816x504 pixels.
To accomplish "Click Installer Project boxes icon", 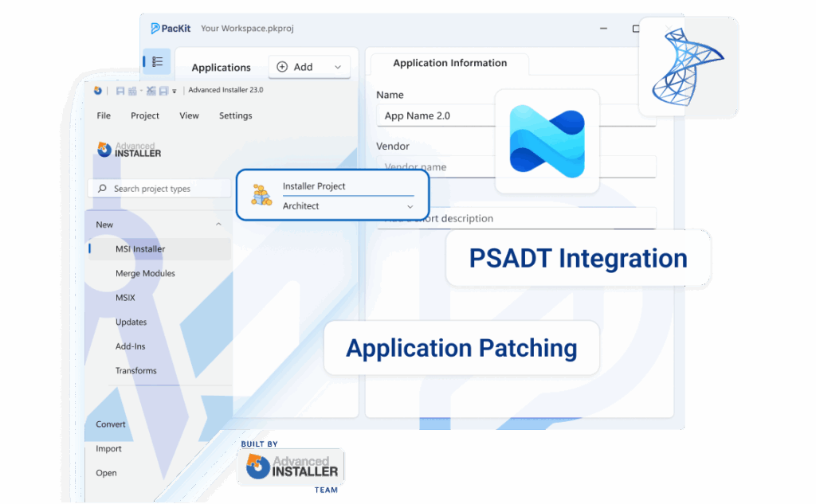I will click(261, 196).
